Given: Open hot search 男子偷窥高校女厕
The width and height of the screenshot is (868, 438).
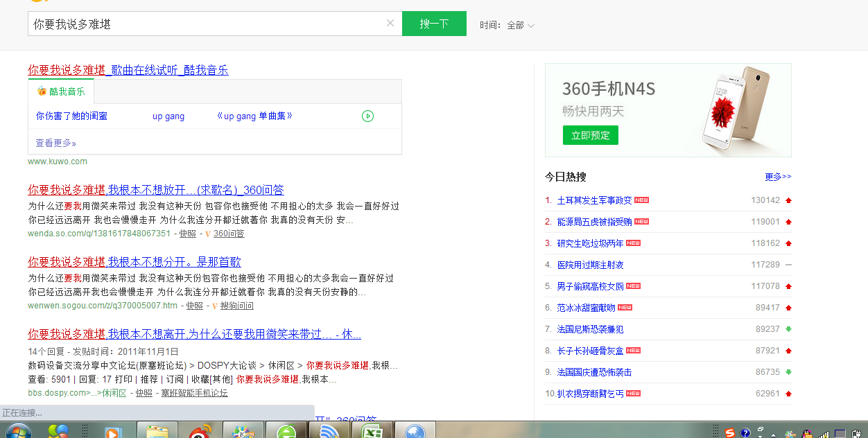Looking at the screenshot, I should tap(591, 286).
